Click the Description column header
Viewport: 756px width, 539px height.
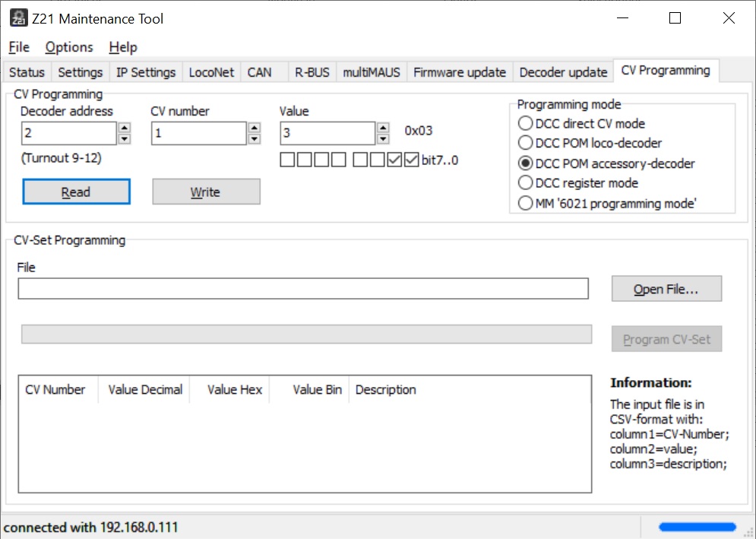[470, 389]
